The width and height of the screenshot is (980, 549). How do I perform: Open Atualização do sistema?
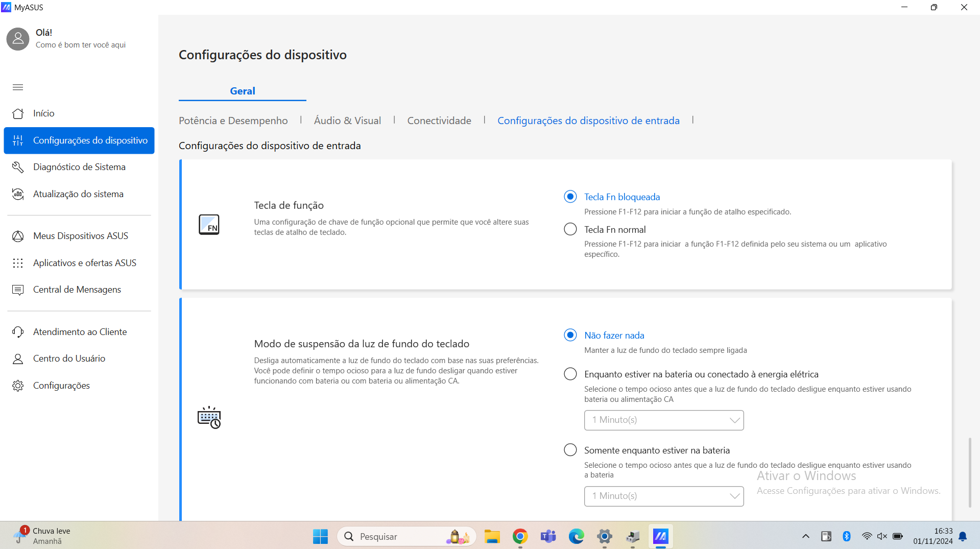tap(79, 194)
